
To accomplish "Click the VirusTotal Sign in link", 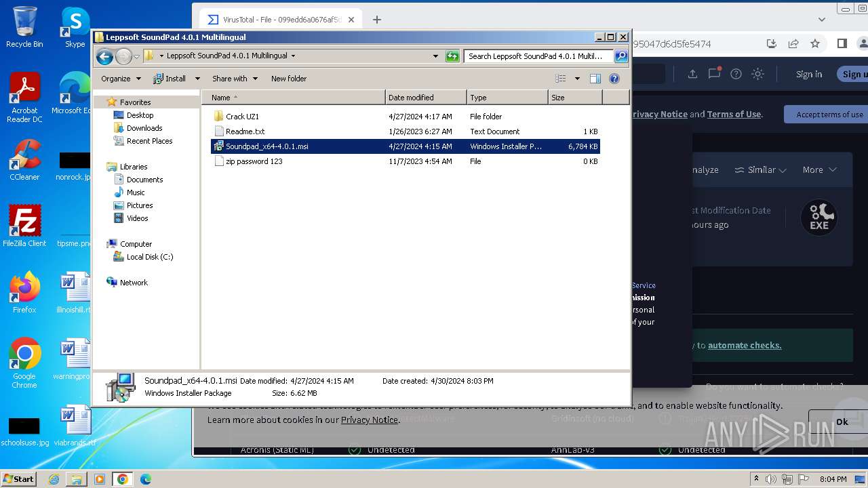I will coord(809,75).
